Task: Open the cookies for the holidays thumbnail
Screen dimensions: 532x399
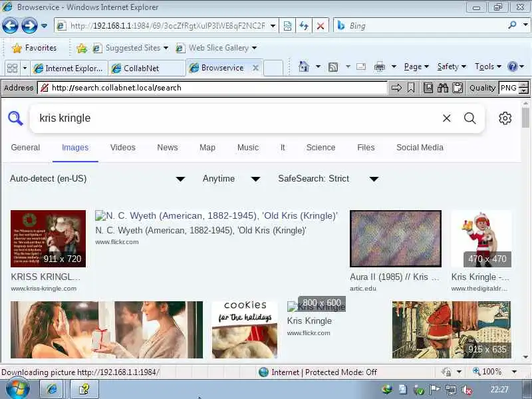Action: coord(244,330)
